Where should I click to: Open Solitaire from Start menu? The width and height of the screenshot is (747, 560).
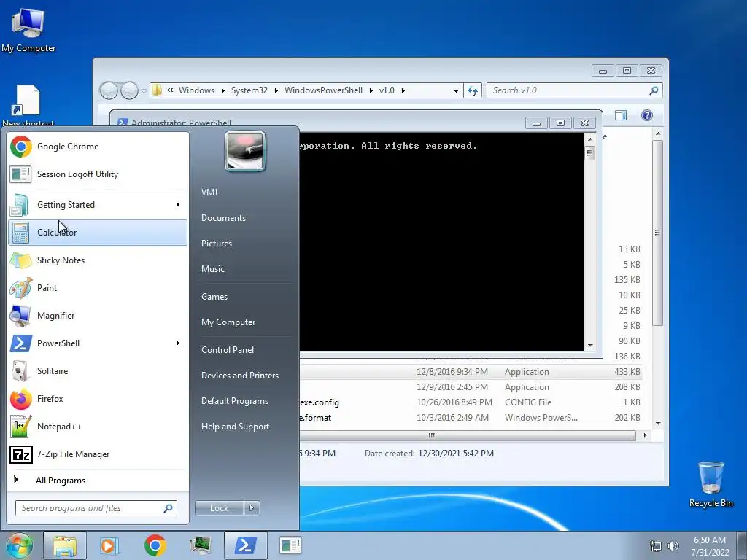pos(98,371)
